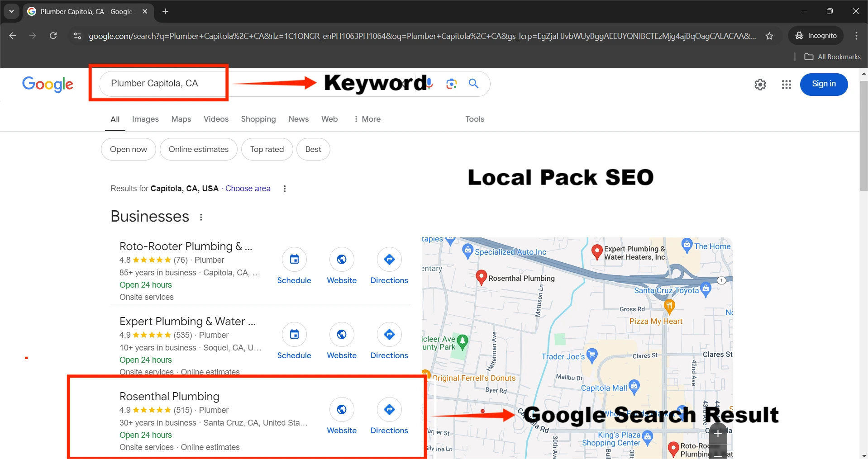Bookmark this page with star icon
Viewport: 868px width, 459px height.
[769, 36]
